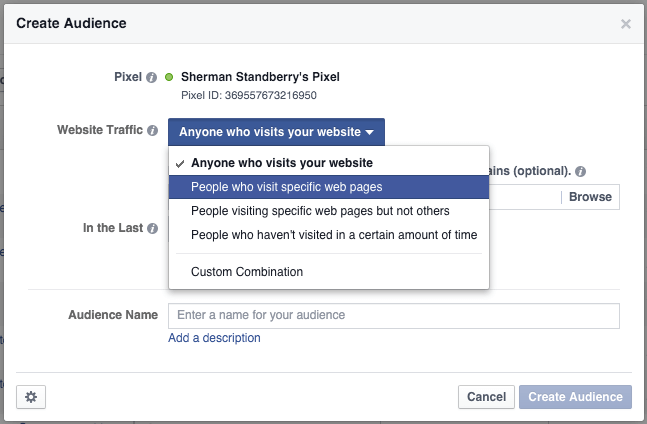This screenshot has width=647, height=424.
Task: Choose People who visit specific web pages
Action: (286, 187)
